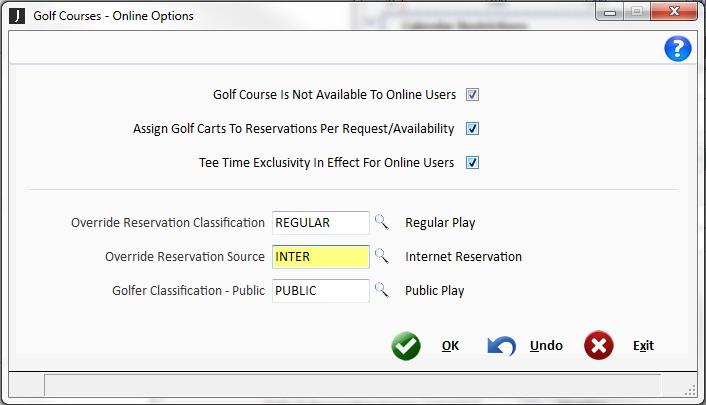Click the REGULAR reservation classification field
The height and width of the screenshot is (405, 706).
[x=320, y=223]
